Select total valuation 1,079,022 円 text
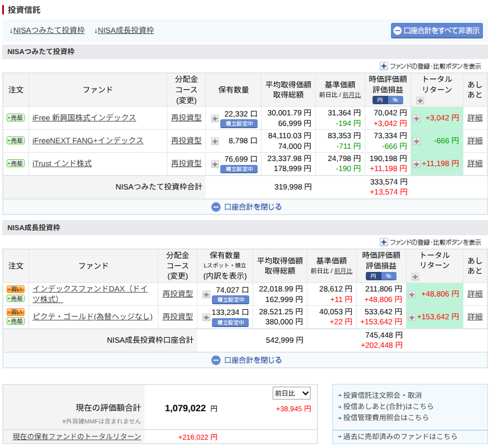The width and height of the screenshot is (498, 448). (191, 408)
